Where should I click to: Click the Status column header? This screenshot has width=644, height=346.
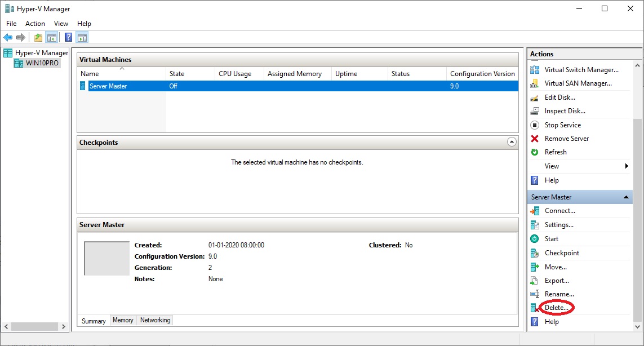click(x=418, y=74)
